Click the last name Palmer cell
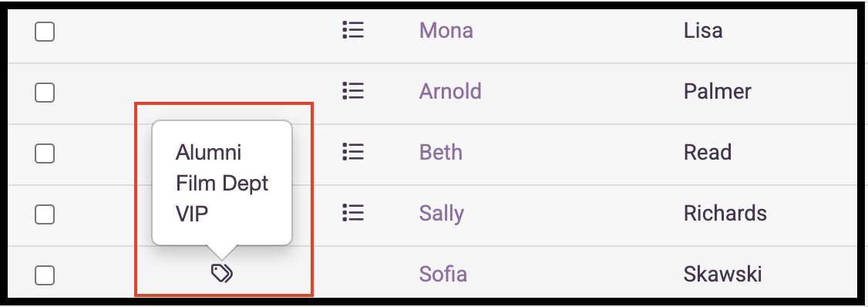Screen dimensions: 868x307 718,91
